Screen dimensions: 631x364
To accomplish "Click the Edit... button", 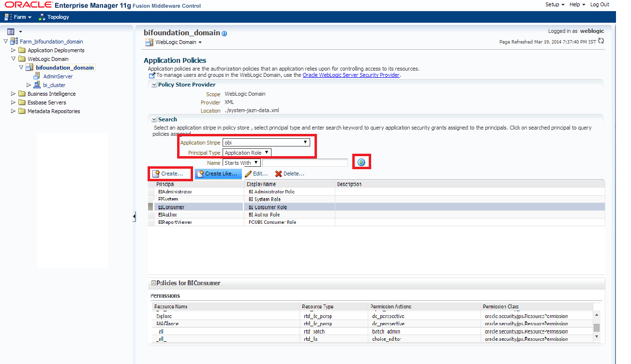I will point(256,174).
